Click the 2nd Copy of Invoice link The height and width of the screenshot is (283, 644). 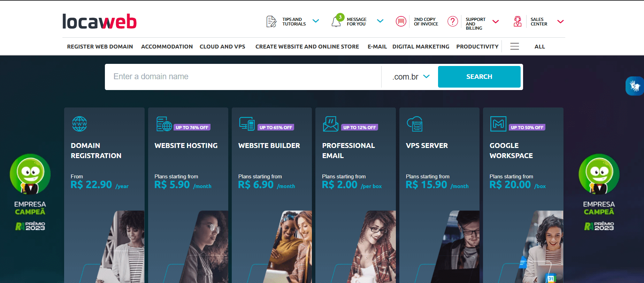click(426, 22)
